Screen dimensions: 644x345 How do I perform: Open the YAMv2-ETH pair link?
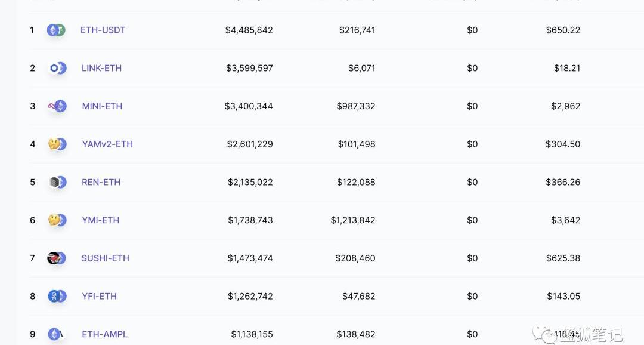pyautogui.click(x=107, y=144)
